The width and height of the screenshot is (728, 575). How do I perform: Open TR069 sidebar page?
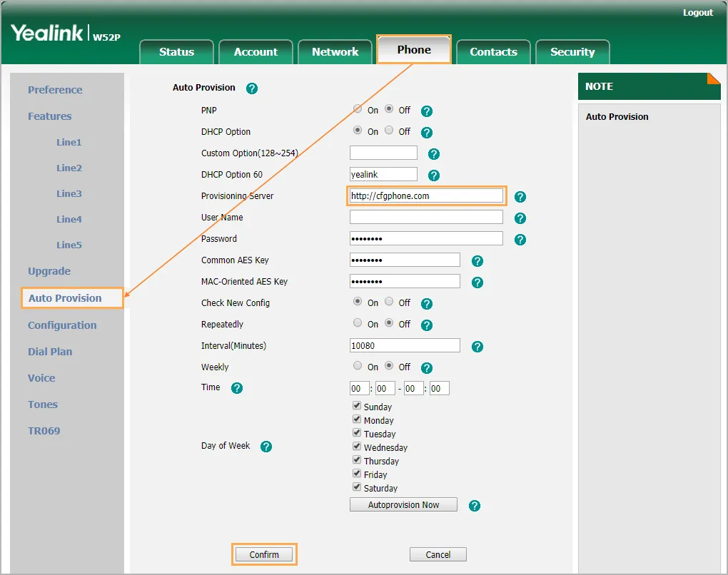44,431
